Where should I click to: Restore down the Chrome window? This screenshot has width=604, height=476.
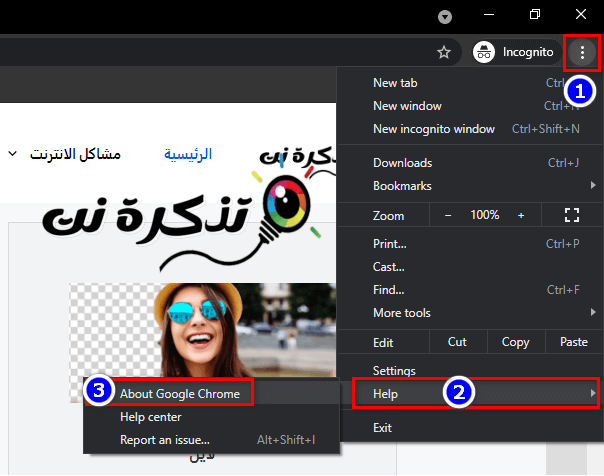535,15
